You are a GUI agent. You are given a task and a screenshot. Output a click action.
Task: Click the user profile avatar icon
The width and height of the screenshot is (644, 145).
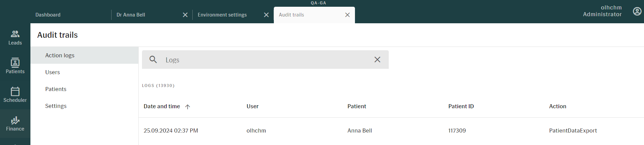point(637,11)
